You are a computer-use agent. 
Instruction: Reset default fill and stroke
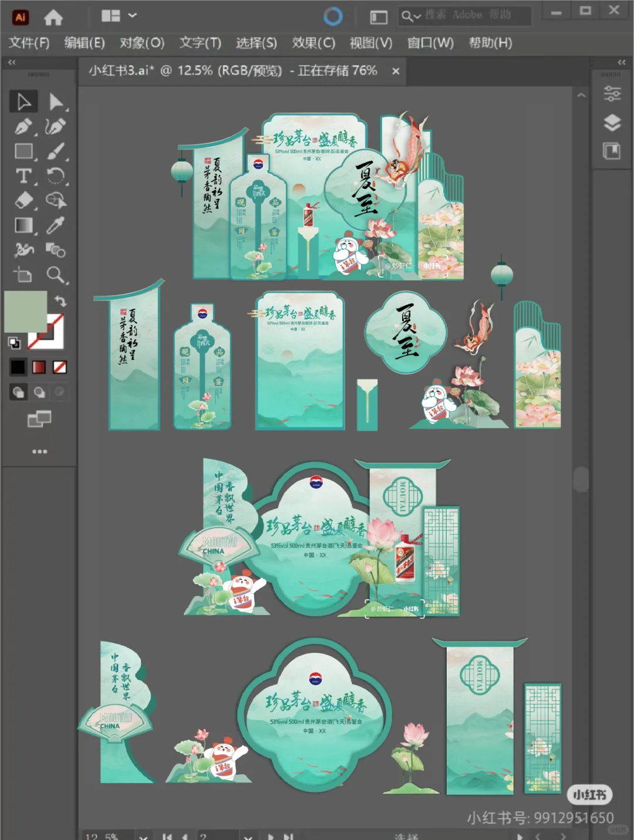(14, 342)
